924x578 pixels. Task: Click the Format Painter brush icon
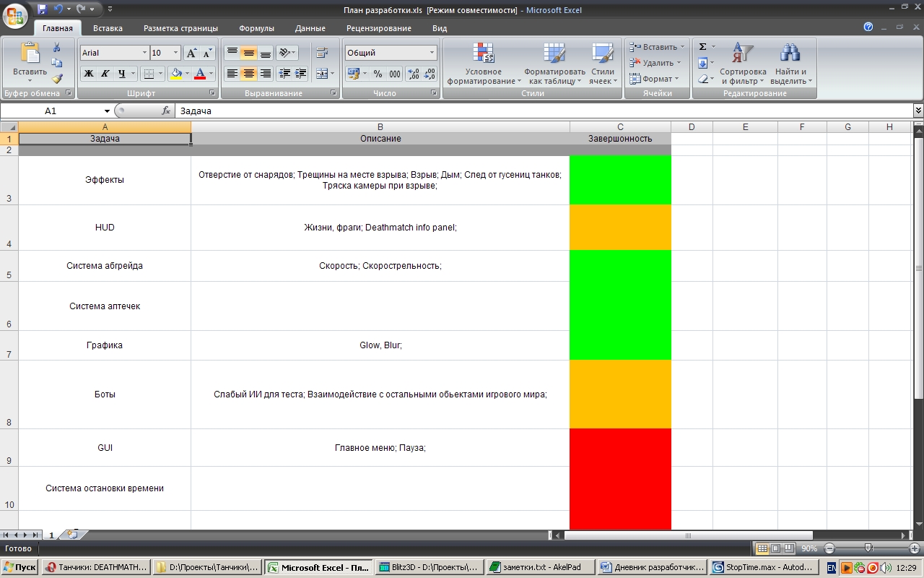(x=57, y=79)
